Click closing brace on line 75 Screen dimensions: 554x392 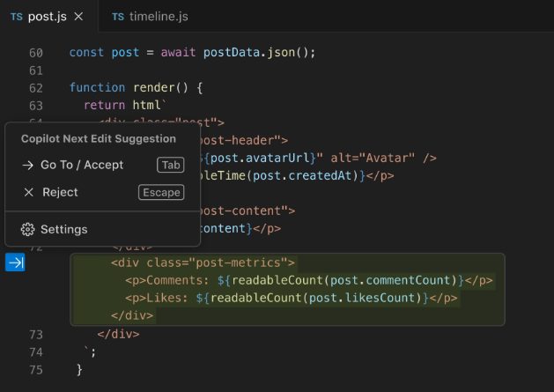coord(79,370)
